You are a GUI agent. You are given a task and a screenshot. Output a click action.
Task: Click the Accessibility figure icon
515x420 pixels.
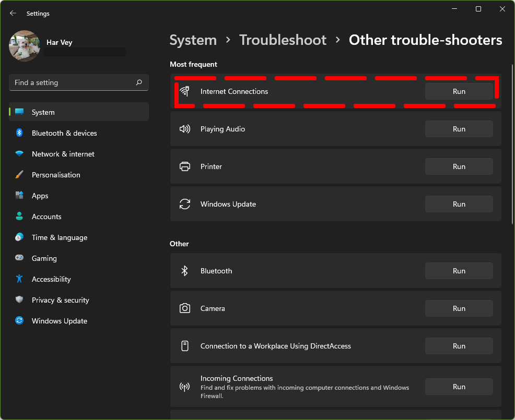(x=19, y=279)
